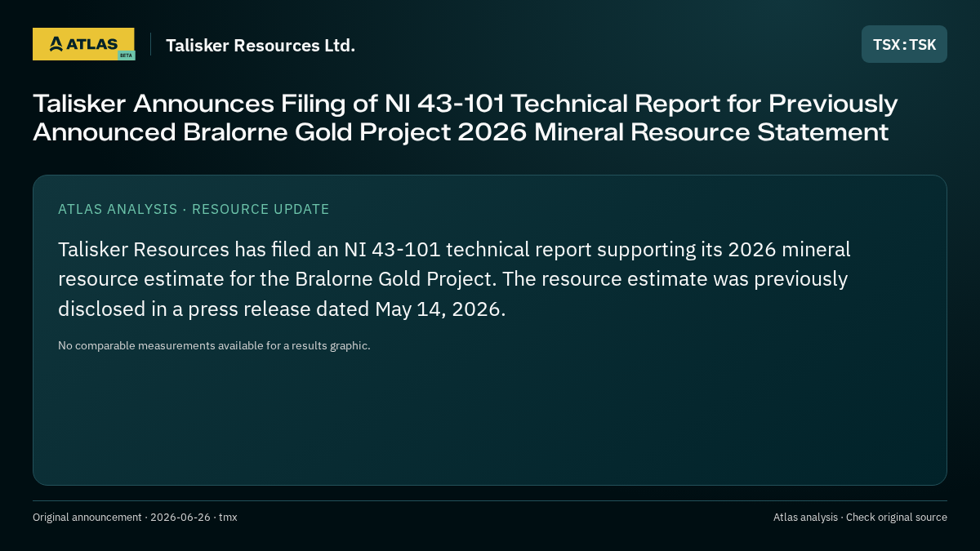
Task: Click the 'No comparable measurements available' note
Action: pyautogui.click(x=214, y=345)
